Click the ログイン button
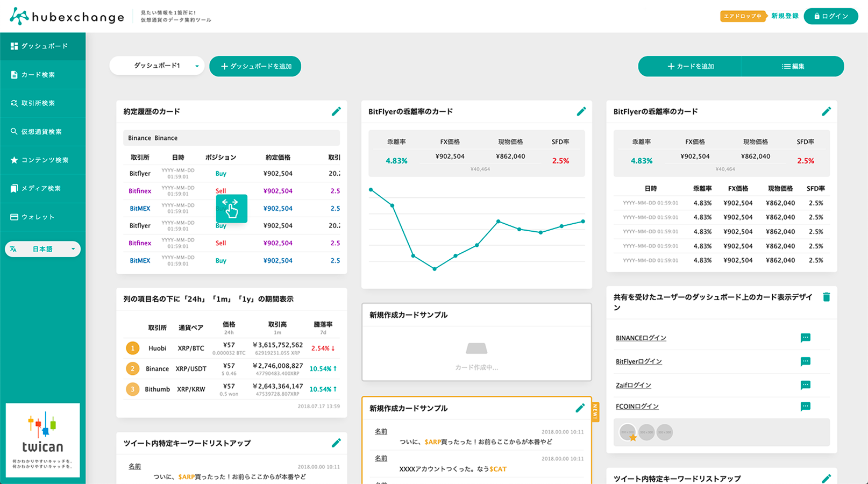Image resolution: width=868 pixels, height=484 pixels. (x=831, y=16)
